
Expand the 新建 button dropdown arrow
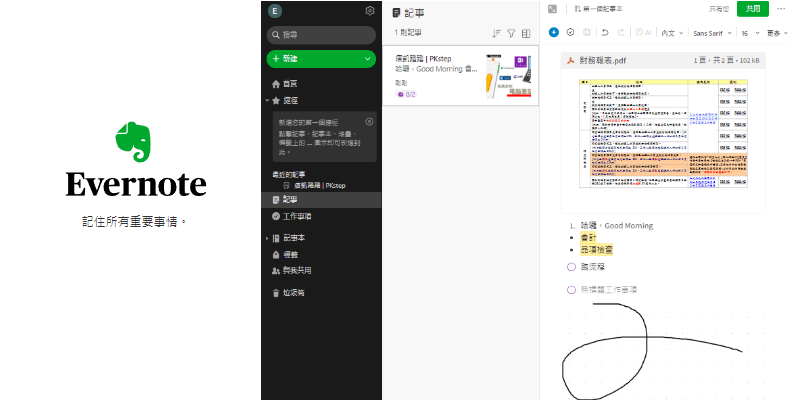pos(367,59)
